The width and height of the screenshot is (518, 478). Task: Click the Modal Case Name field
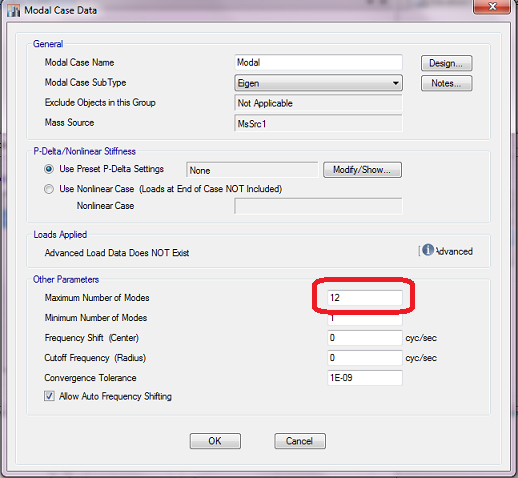click(x=318, y=63)
